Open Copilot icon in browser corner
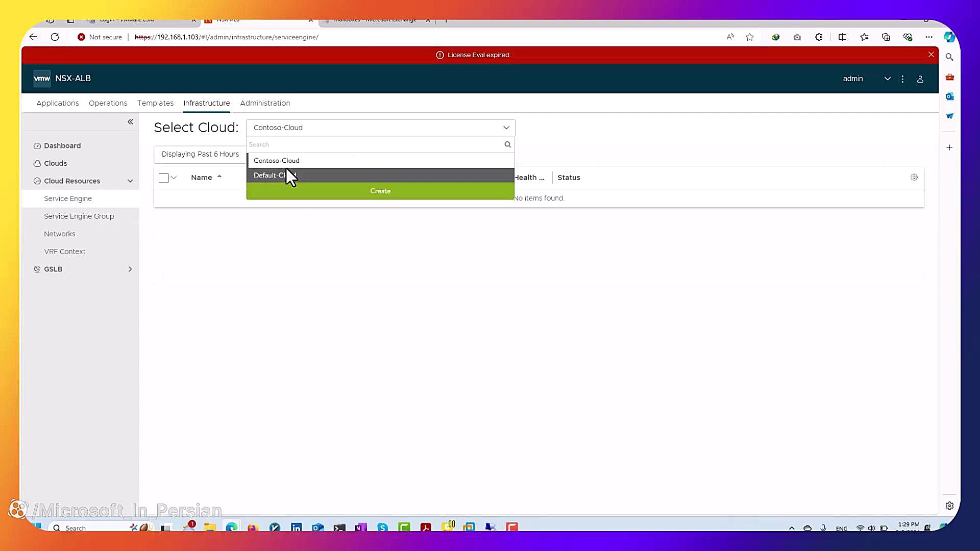980x551 pixels. coord(949,37)
